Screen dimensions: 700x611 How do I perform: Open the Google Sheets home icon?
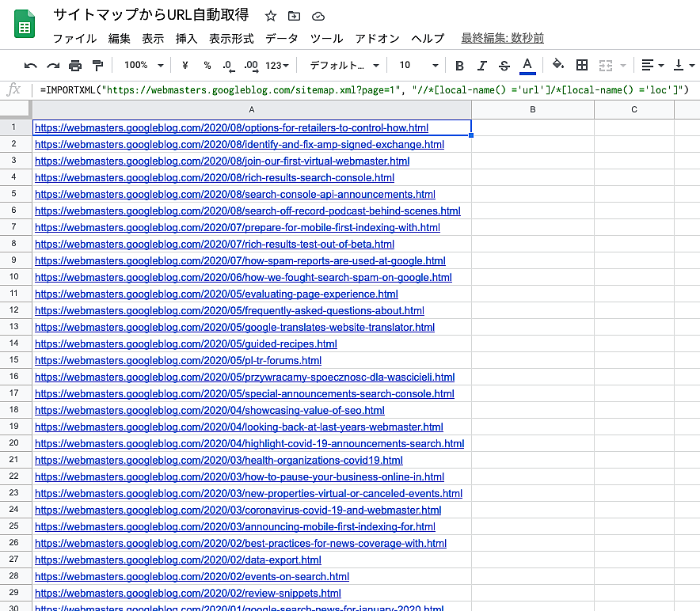pyautogui.click(x=25, y=25)
